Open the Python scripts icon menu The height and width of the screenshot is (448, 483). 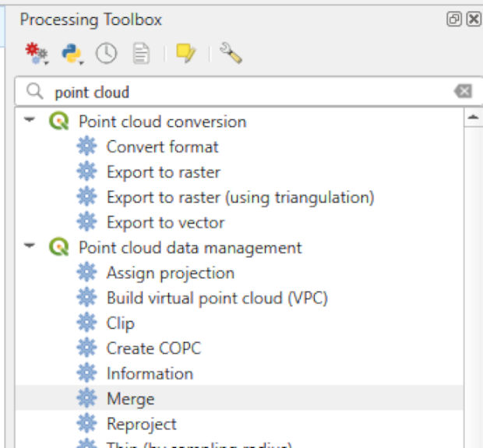72,54
